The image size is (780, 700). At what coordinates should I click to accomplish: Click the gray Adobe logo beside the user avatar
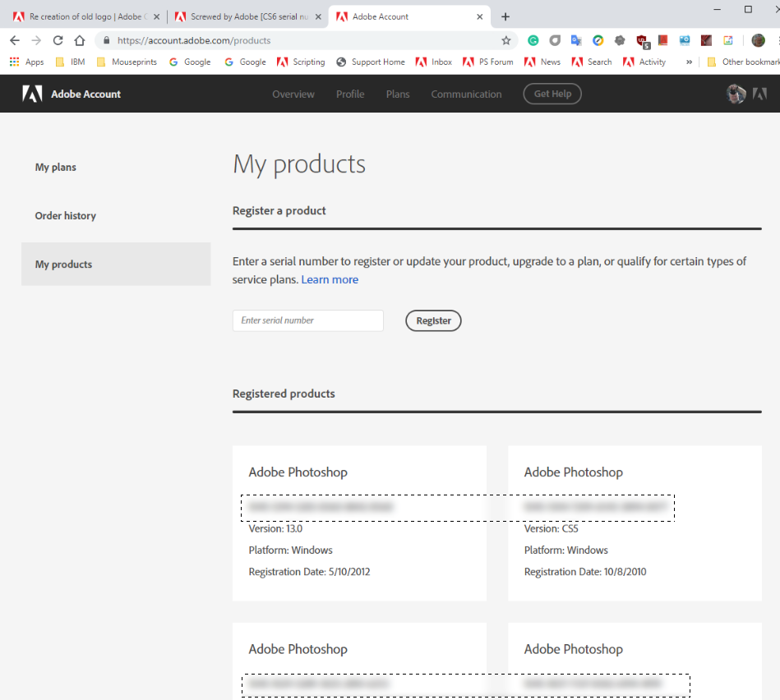[x=759, y=94]
